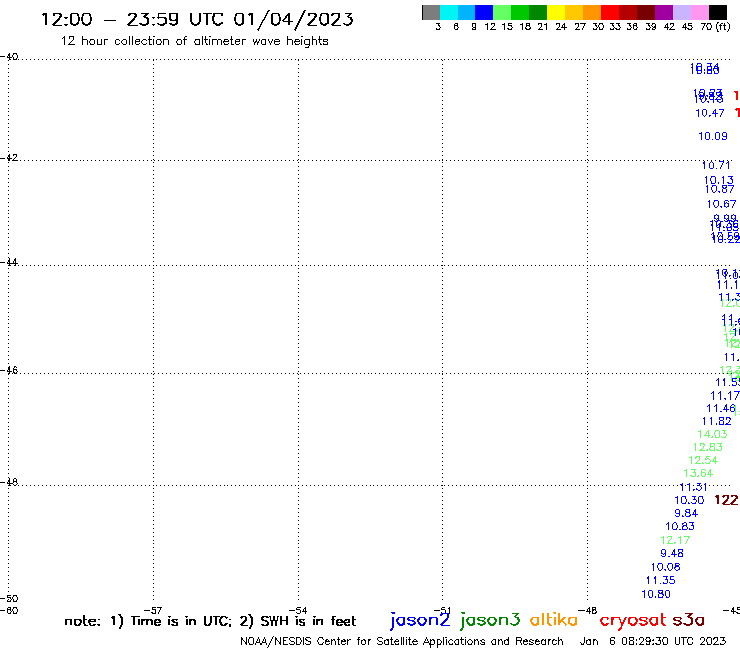Click the wave height value 11.31

pyautogui.click(x=693, y=487)
